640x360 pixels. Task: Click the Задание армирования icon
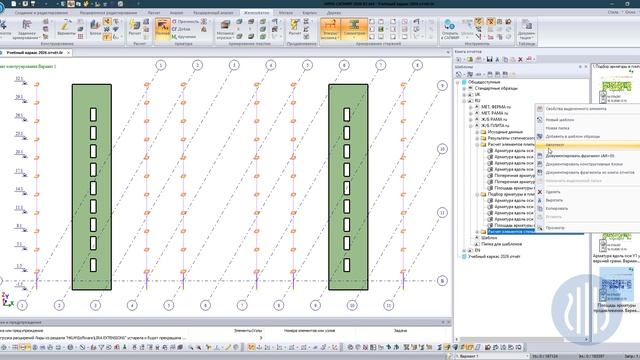coord(28,29)
